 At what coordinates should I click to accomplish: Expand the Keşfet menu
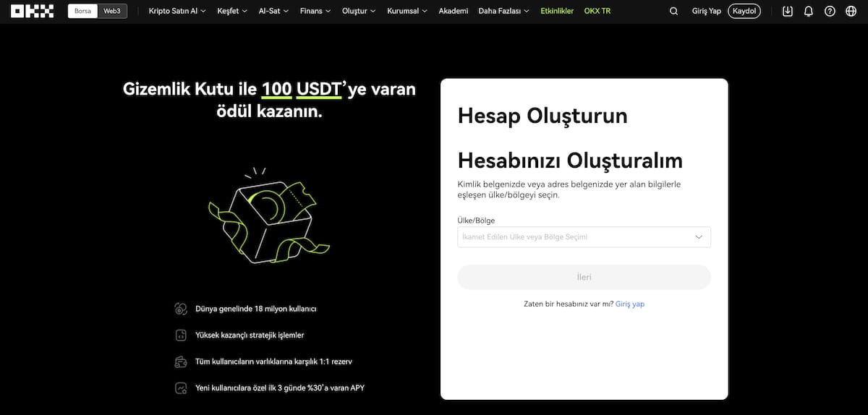[232, 11]
